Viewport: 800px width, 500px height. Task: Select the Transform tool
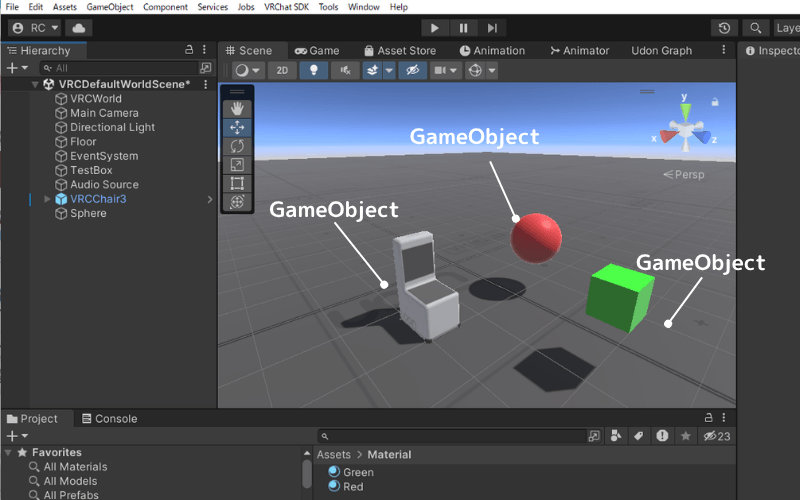(237, 202)
